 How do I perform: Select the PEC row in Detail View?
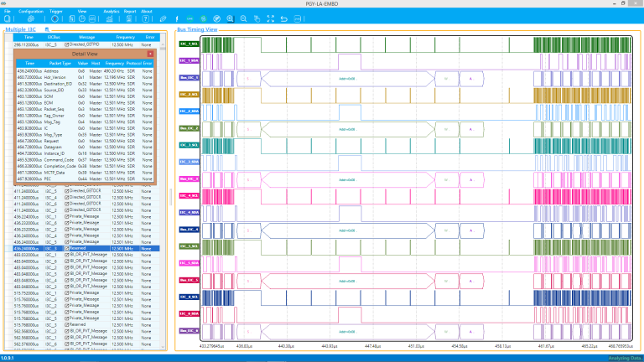tap(85, 179)
